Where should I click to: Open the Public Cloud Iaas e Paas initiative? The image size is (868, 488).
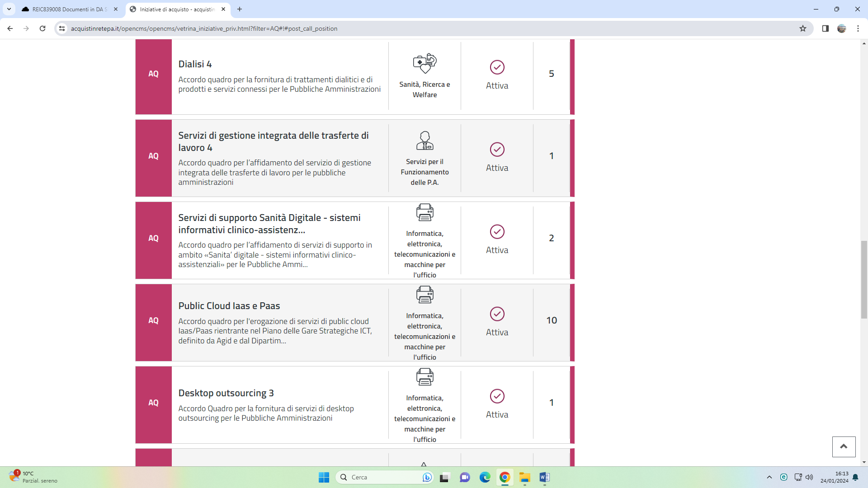[x=229, y=306]
